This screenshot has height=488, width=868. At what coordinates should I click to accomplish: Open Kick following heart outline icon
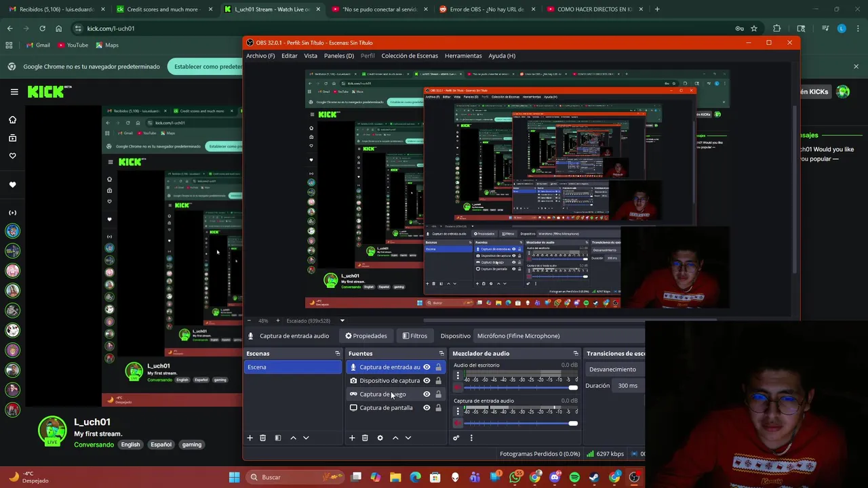point(12,156)
